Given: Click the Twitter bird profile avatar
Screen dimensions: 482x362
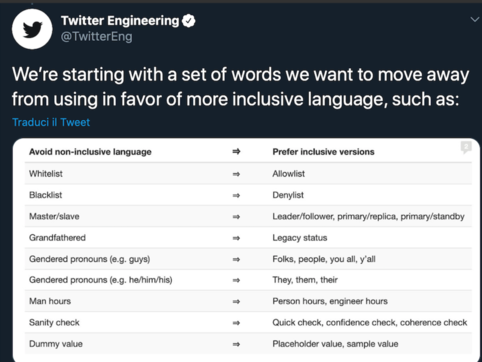Looking at the screenshot, I should (32, 29).
